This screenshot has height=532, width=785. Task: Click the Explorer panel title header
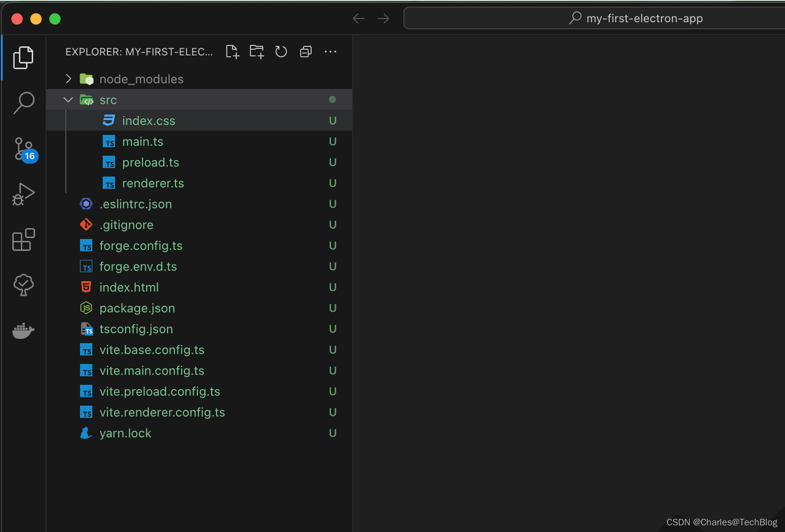(x=139, y=52)
